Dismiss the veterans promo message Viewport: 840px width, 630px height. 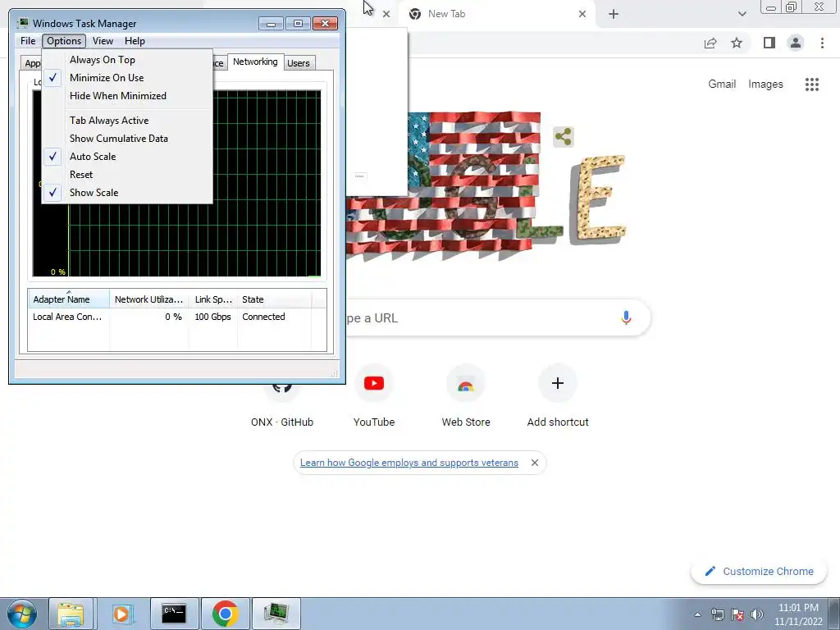click(x=534, y=463)
